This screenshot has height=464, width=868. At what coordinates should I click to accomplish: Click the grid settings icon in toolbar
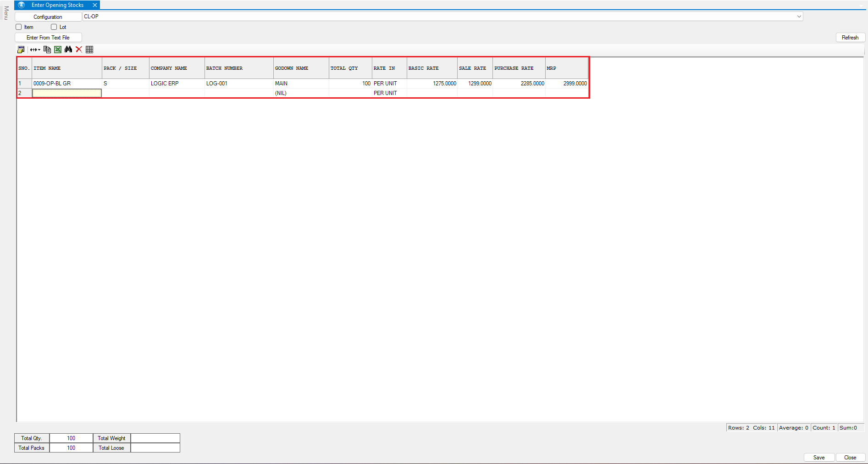tap(21, 50)
